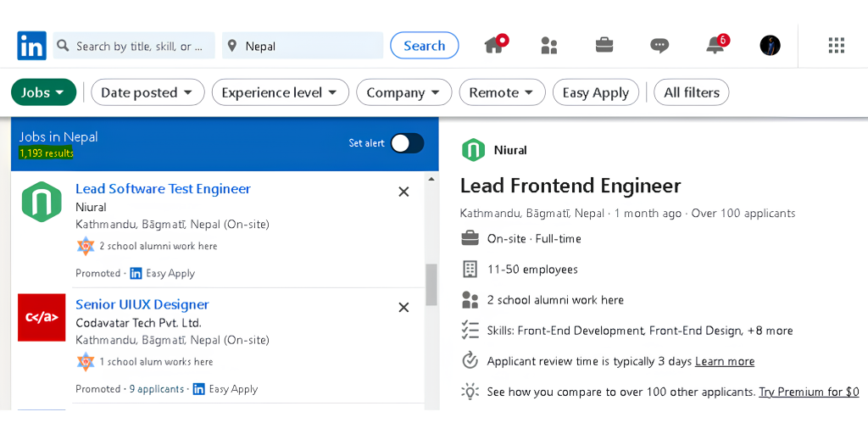The width and height of the screenshot is (868, 434).
Task: Click people icon next to alumni detail
Action: point(470,300)
